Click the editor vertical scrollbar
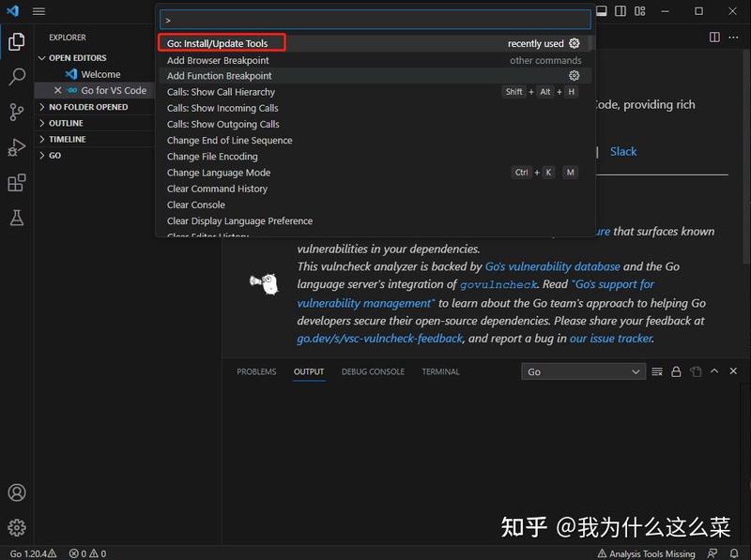 [x=746, y=158]
